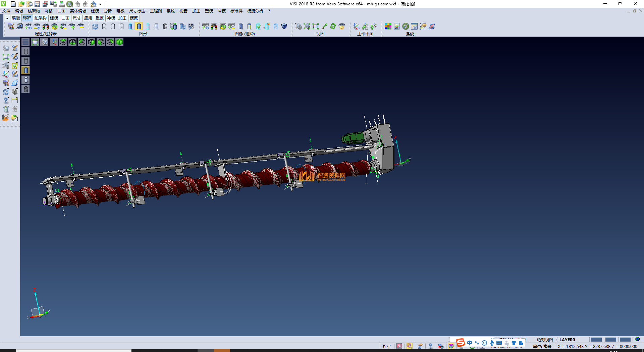Toggle the highlighted cube icon in status bar
Screen dimensions: 644x352
[x=451, y=346]
